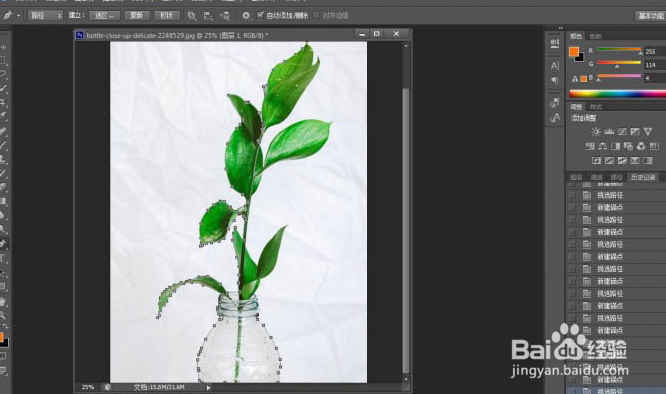Add a Hue/Saturation adjustment
Viewport: 666px width, 394px height.
tap(590, 146)
